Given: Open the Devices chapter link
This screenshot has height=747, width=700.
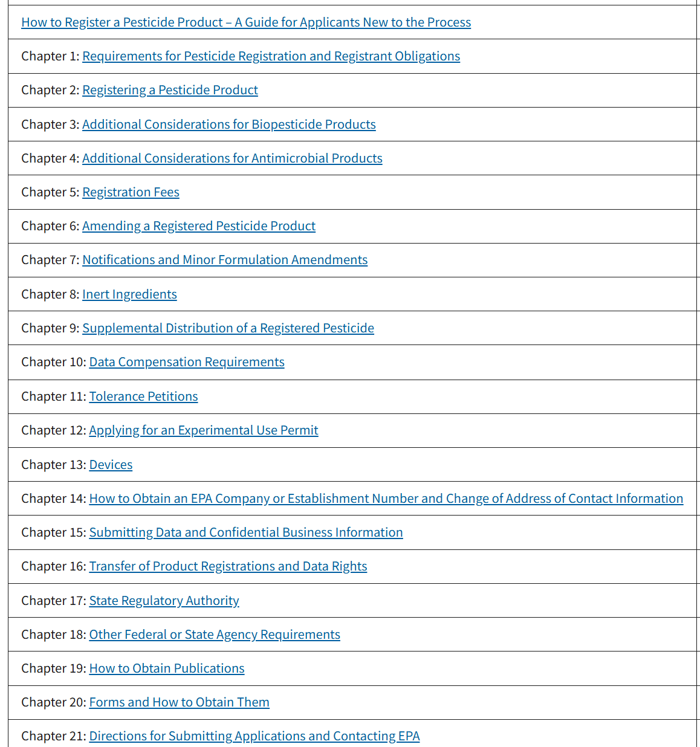Looking at the screenshot, I should (x=111, y=465).
